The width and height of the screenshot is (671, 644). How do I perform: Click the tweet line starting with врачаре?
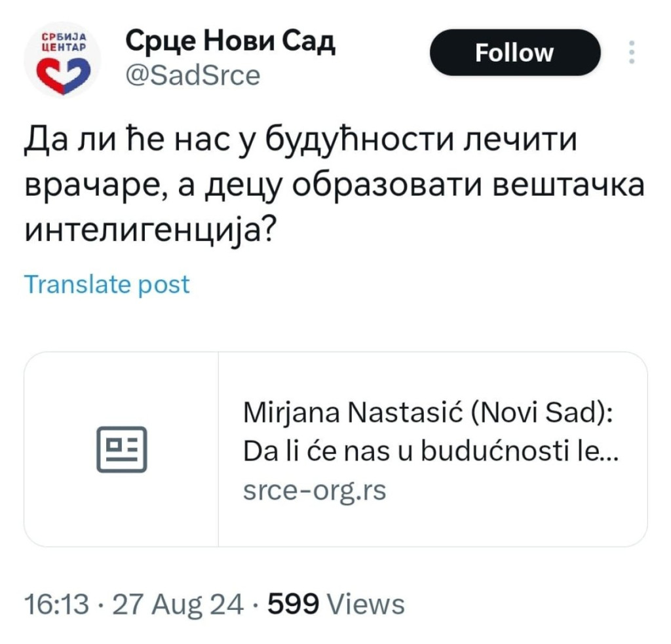point(334,185)
